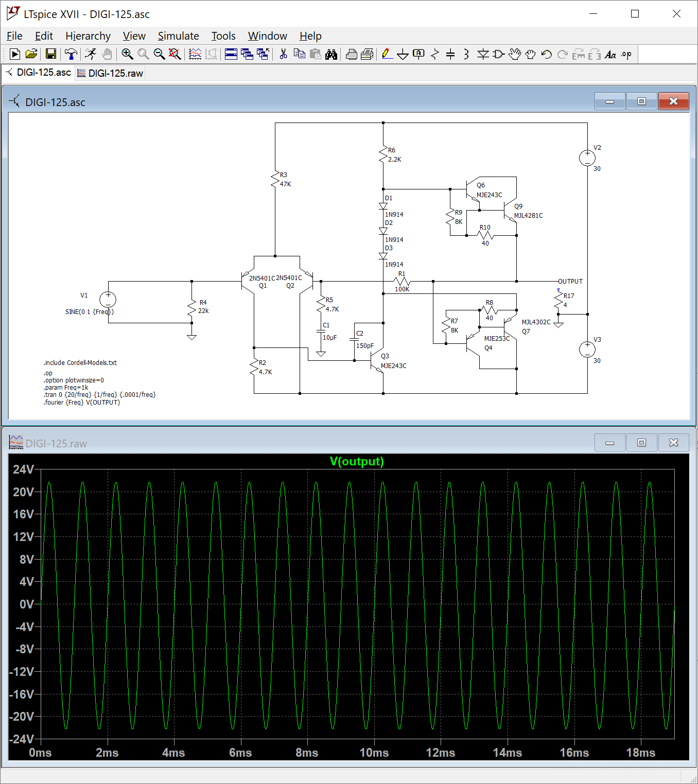Switch to the DIGI-125.asc tab
This screenshot has height=784, width=698.
[39, 73]
